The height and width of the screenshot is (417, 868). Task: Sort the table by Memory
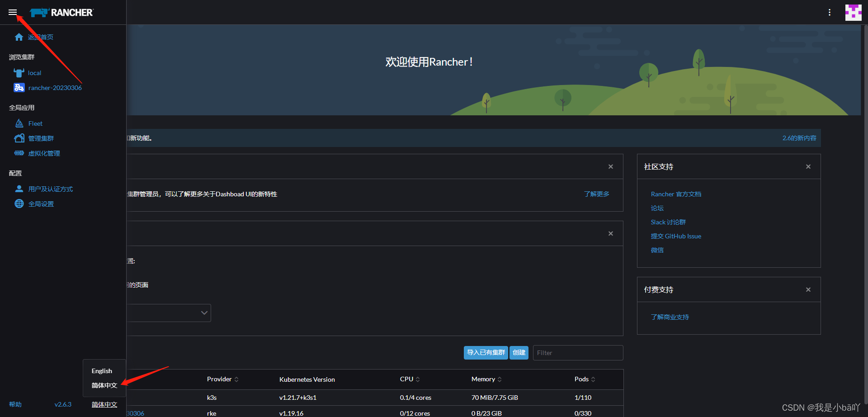pyautogui.click(x=486, y=379)
